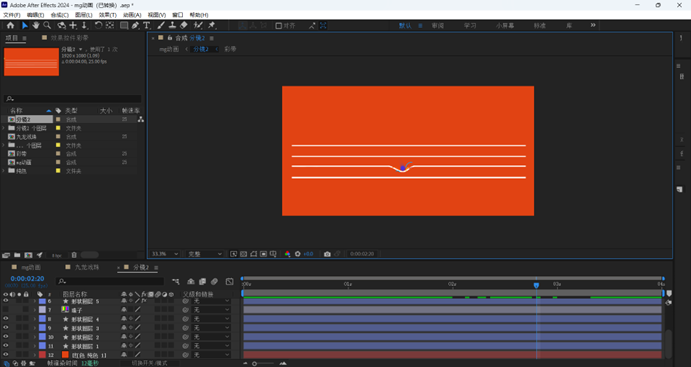Open the 动画(A) menu
Screen dimensions: 691x367
(132, 15)
